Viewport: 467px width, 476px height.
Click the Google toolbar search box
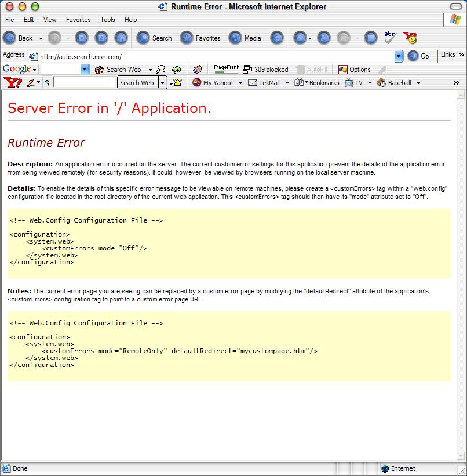click(x=61, y=69)
